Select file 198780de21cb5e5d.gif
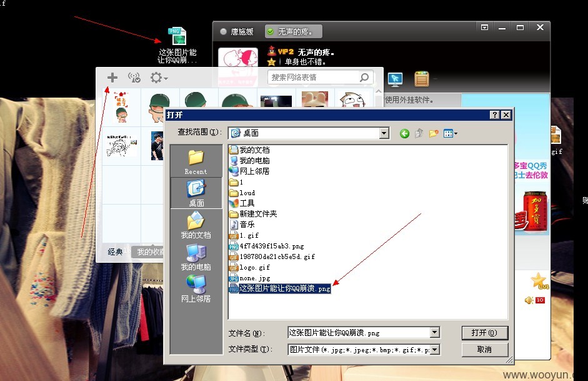588x381 pixels. point(272,257)
